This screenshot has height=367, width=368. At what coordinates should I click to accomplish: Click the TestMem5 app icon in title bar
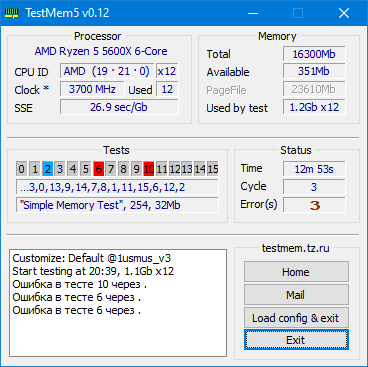[11, 13]
